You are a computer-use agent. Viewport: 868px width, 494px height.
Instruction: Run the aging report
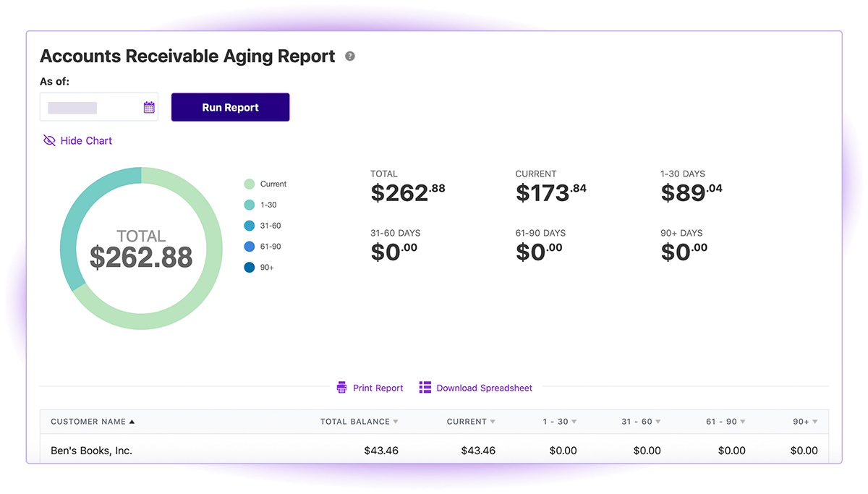tap(231, 107)
